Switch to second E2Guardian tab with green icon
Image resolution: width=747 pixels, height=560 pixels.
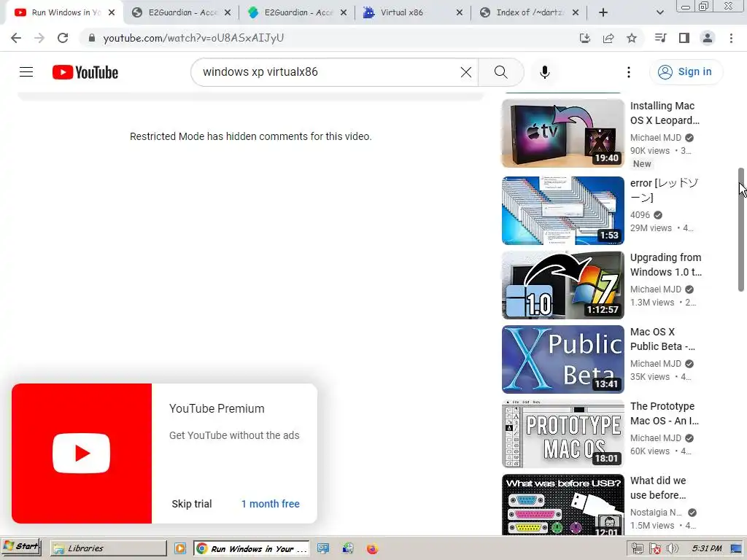pos(298,12)
